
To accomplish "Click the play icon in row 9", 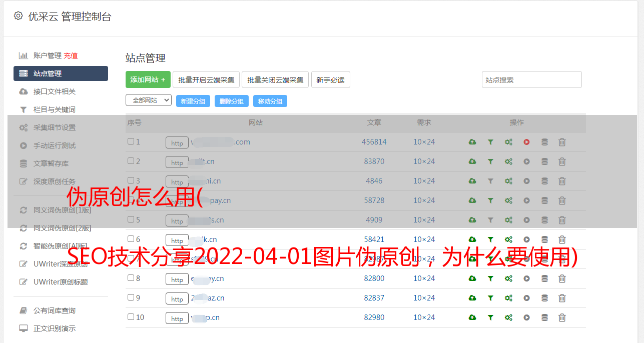I will pos(526,298).
